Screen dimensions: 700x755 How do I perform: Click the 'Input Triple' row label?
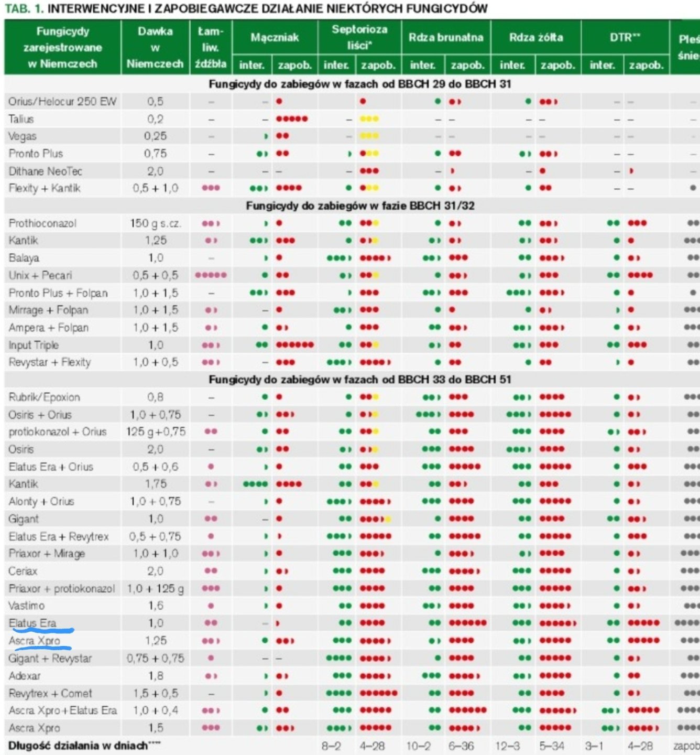tap(34, 345)
